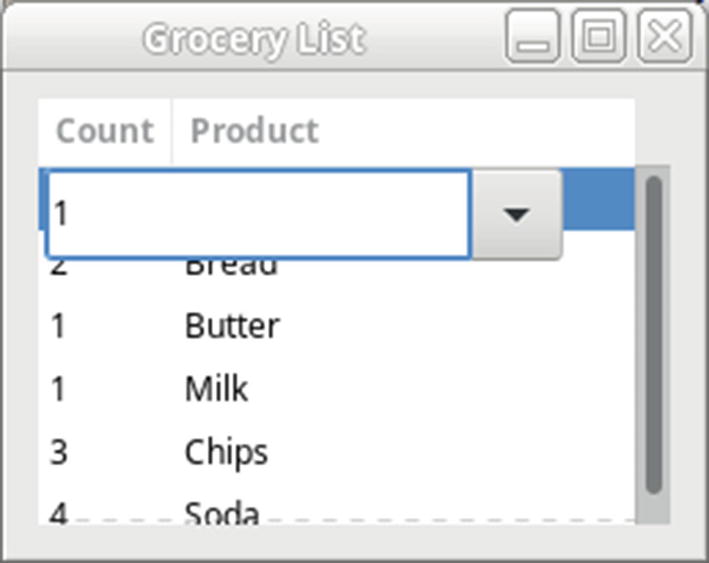Click the count editor text field
The height and width of the screenshot is (563, 709).
pos(258,214)
